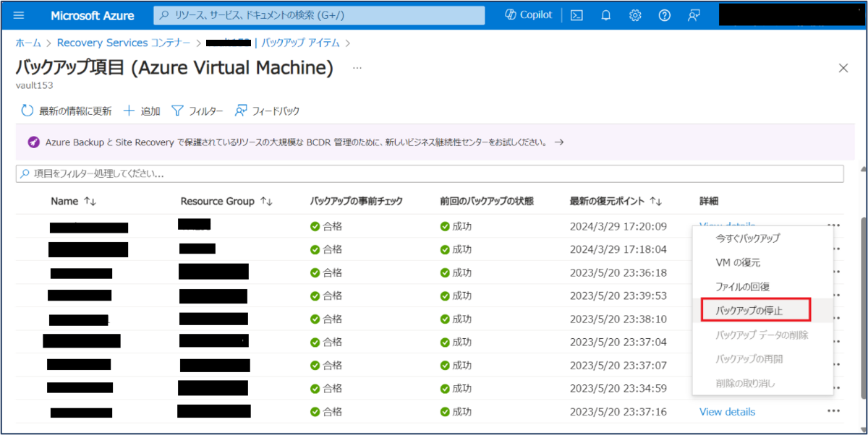Click the search bar for resources

tap(319, 15)
